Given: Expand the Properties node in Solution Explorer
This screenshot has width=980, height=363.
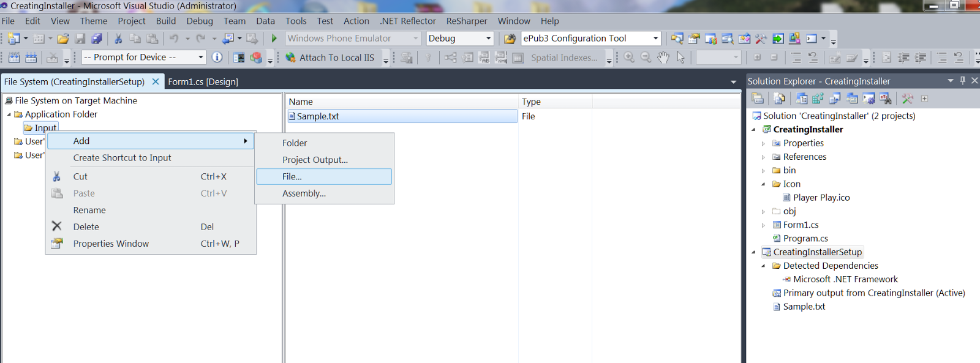Looking at the screenshot, I should coord(763,143).
